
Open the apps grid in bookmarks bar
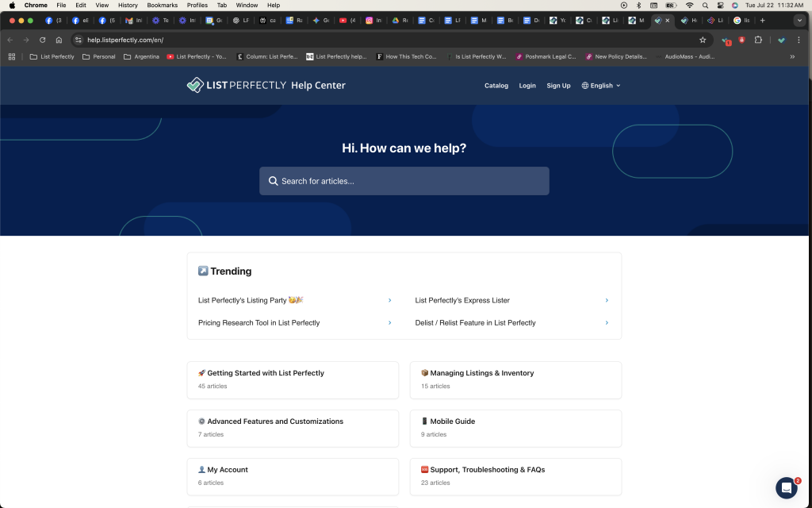[12, 56]
